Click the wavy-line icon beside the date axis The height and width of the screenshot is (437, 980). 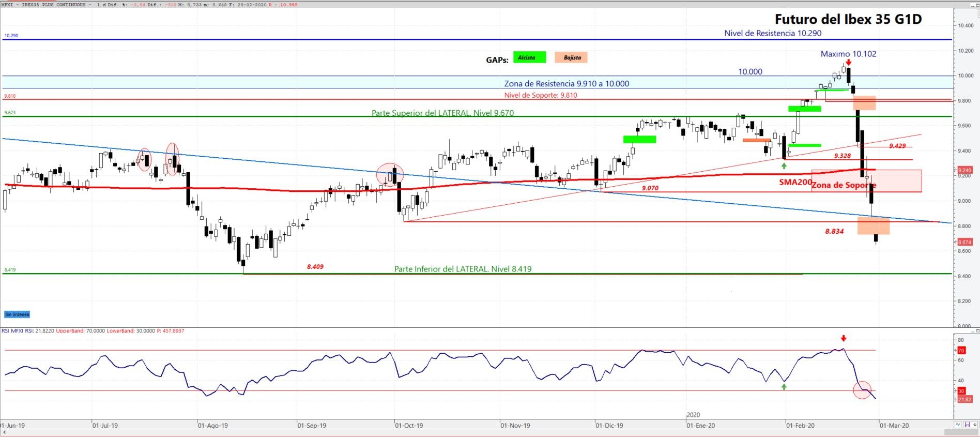coord(958,425)
